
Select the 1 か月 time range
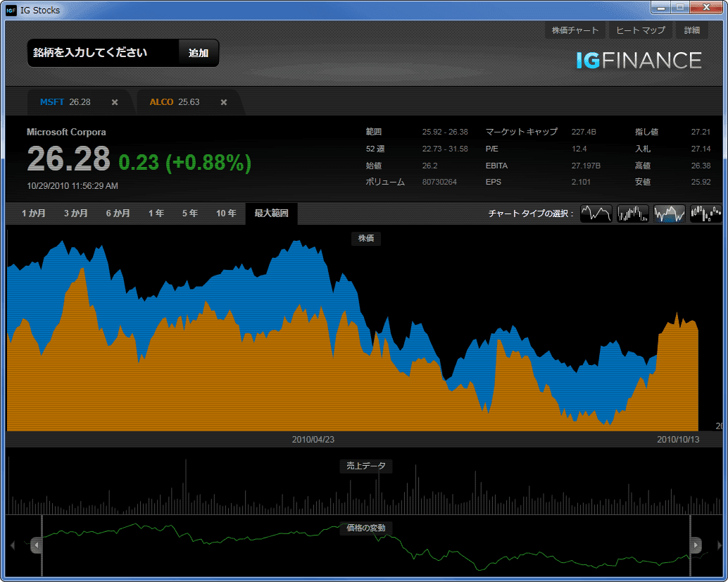tap(33, 213)
